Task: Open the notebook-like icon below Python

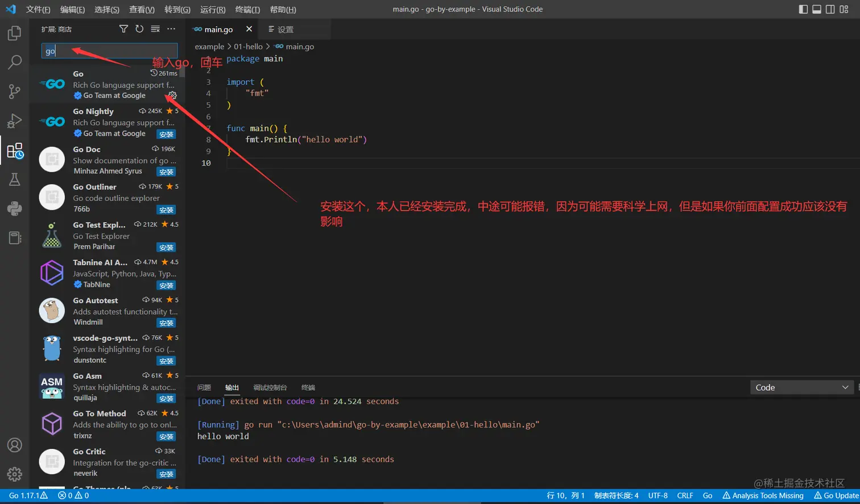Action: click(x=15, y=238)
